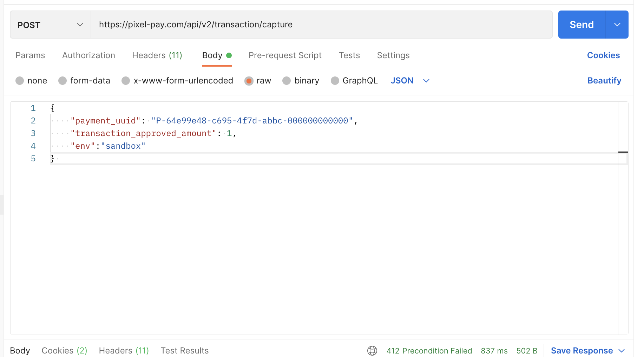The width and height of the screenshot is (644, 357).
Task: Open the POST request method dropdown
Action: point(50,25)
